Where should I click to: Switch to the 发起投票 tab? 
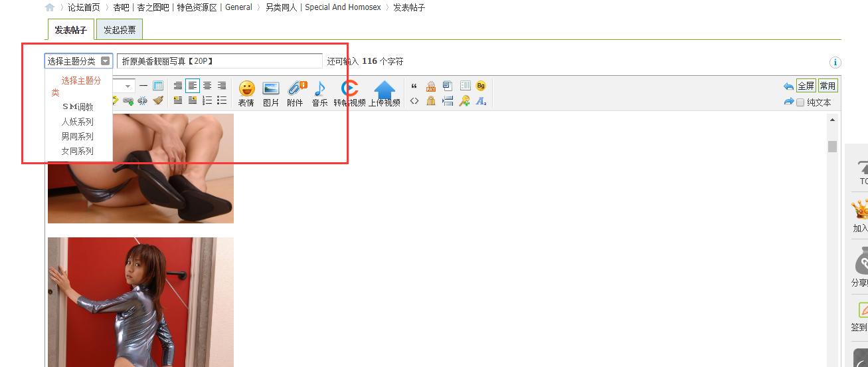tap(120, 30)
